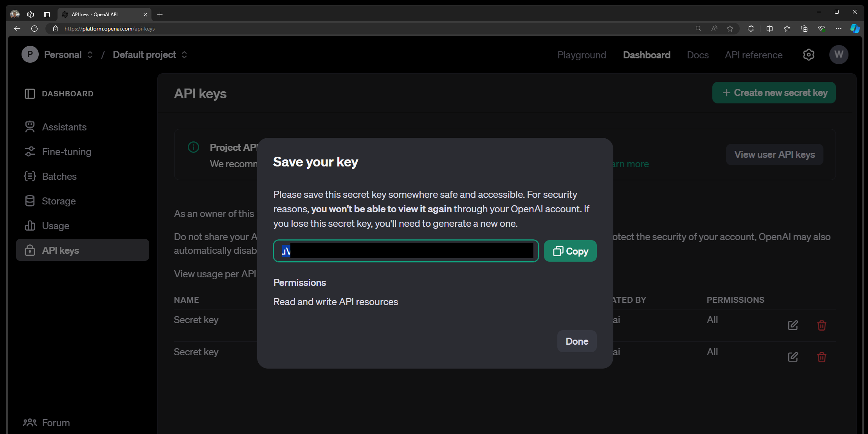The width and height of the screenshot is (868, 434).
Task: Click Done to dismiss the dialog
Action: [576, 341]
